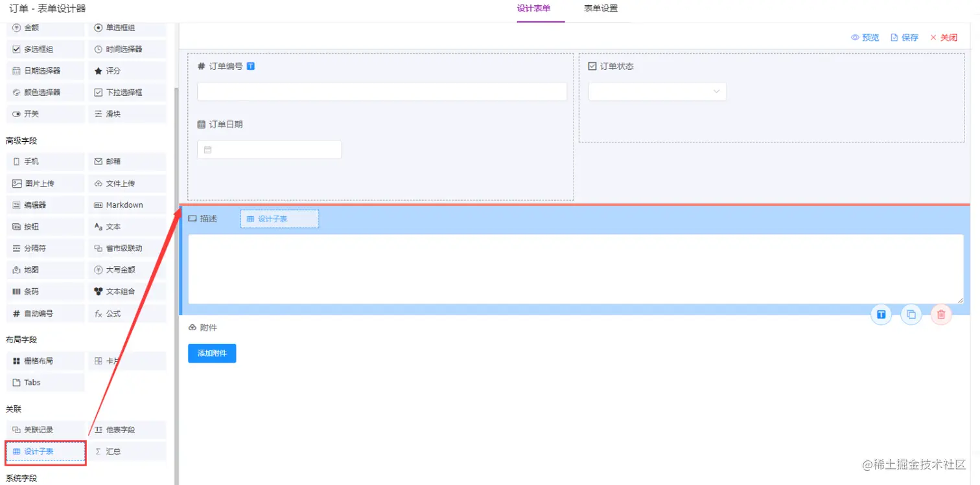This screenshot has width=980, height=485.
Task: Click the 订单日期 date input
Action: pos(269,150)
